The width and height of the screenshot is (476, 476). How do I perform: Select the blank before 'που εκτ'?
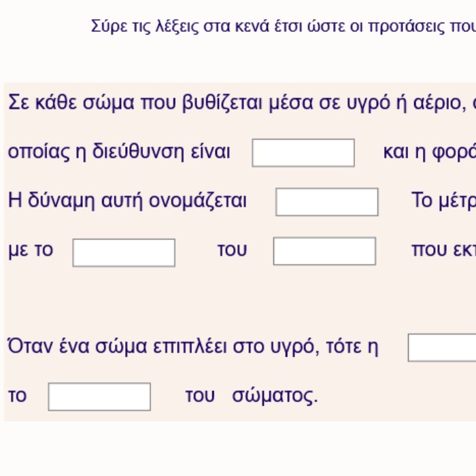[324, 251]
